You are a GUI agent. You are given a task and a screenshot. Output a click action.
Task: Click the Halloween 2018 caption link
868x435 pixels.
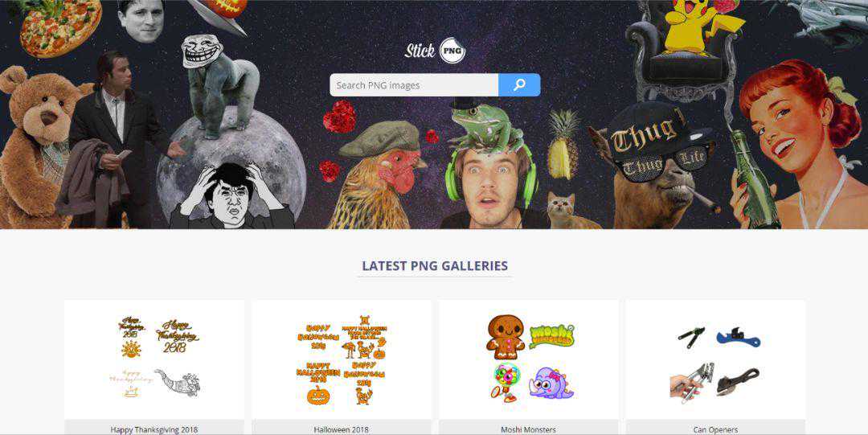click(341, 429)
